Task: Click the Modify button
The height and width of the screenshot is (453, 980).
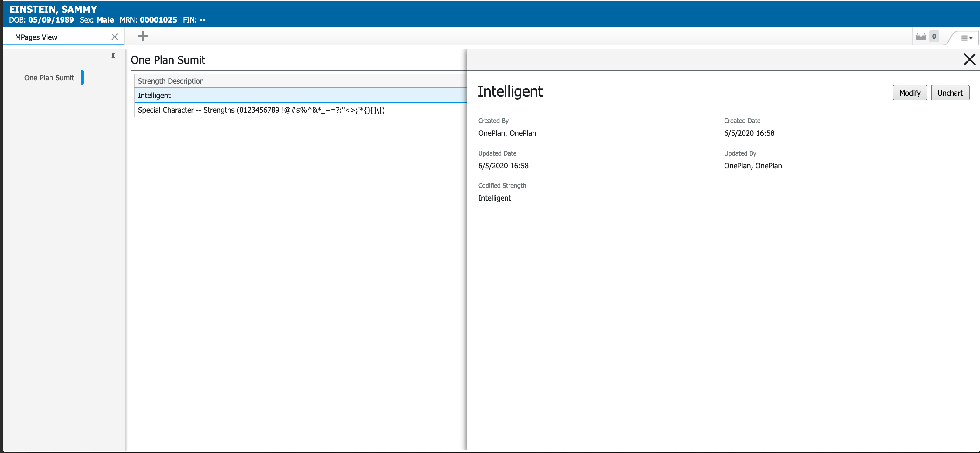Action: click(910, 93)
